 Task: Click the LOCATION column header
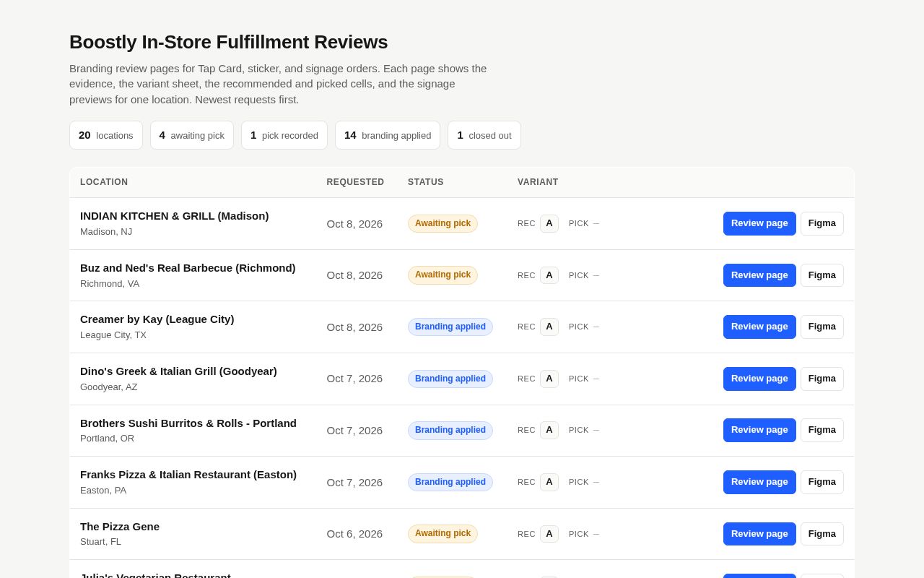tap(104, 182)
